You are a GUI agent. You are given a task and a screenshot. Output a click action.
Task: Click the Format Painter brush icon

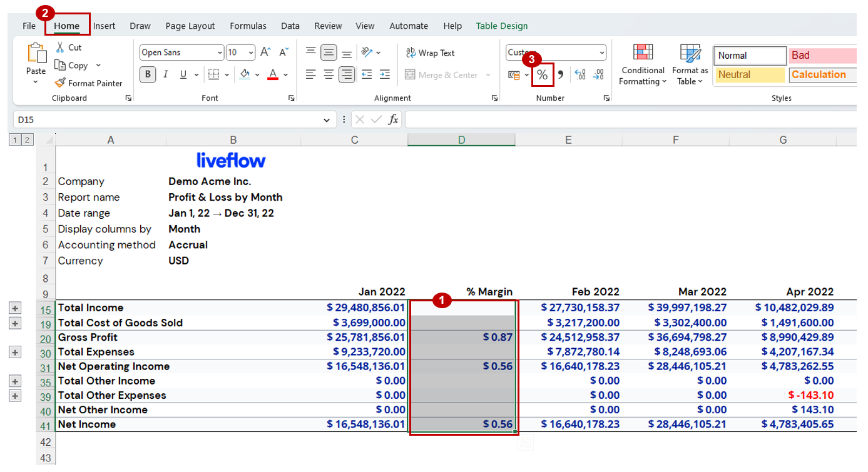pyautogui.click(x=60, y=83)
